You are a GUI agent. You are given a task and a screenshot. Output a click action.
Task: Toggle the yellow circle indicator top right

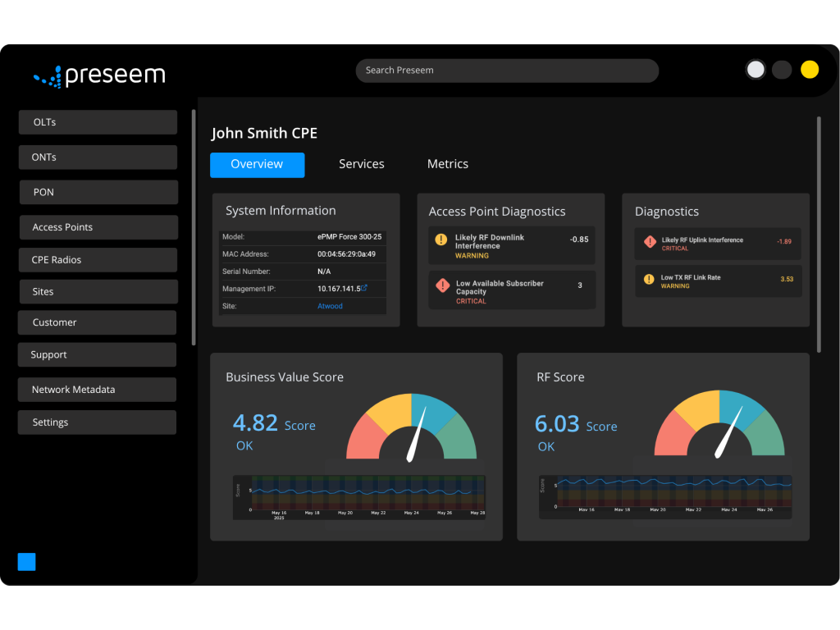(x=810, y=69)
